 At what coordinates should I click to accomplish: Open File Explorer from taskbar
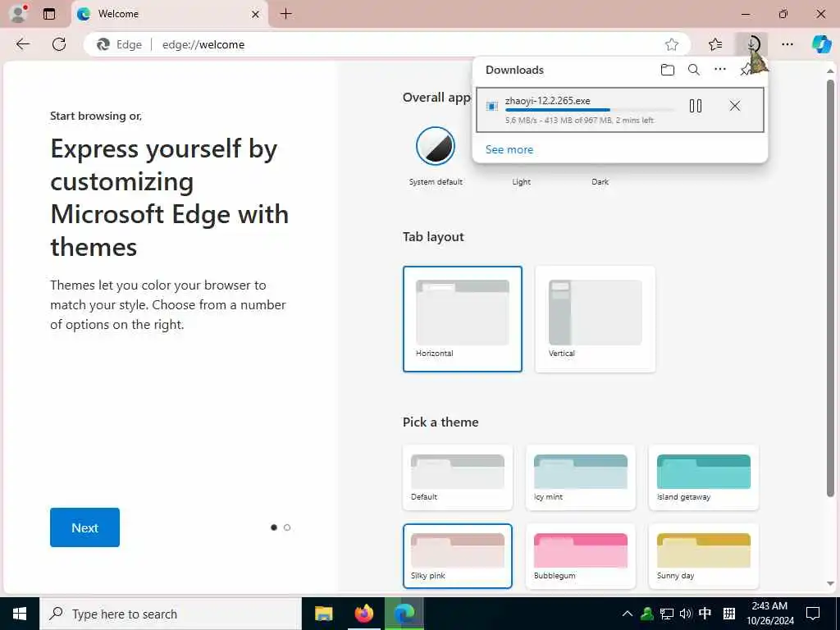(323, 614)
